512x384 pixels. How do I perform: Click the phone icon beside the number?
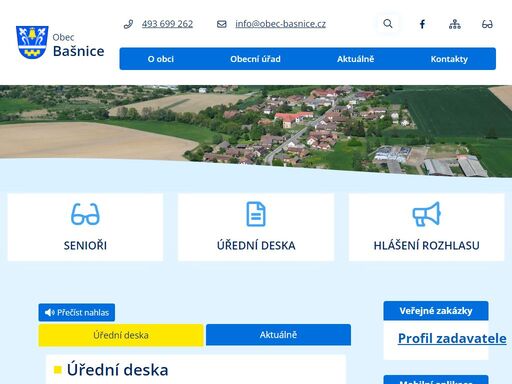[x=128, y=24]
